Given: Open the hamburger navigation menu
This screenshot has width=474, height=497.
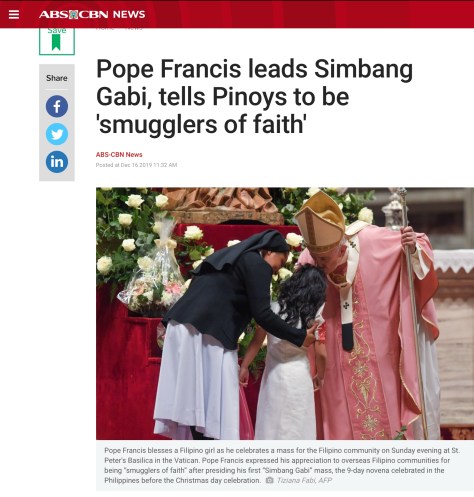Looking at the screenshot, I should [x=14, y=14].
